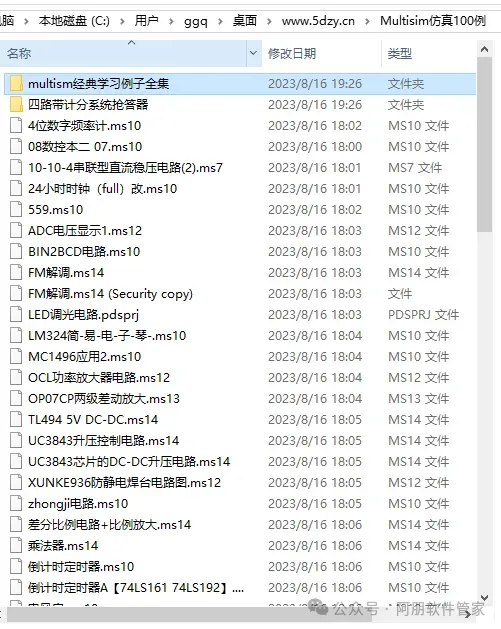Select the LED调光电路.pdsprj file icon
The image size is (501, 629).
[x=16, y=314]
